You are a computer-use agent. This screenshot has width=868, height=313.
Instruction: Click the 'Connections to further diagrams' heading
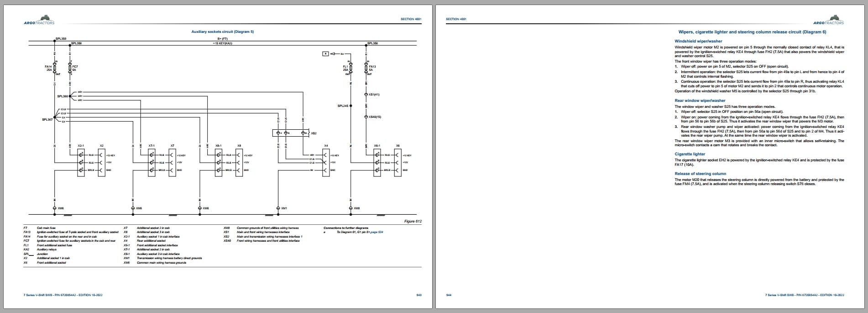pos(345,228)
